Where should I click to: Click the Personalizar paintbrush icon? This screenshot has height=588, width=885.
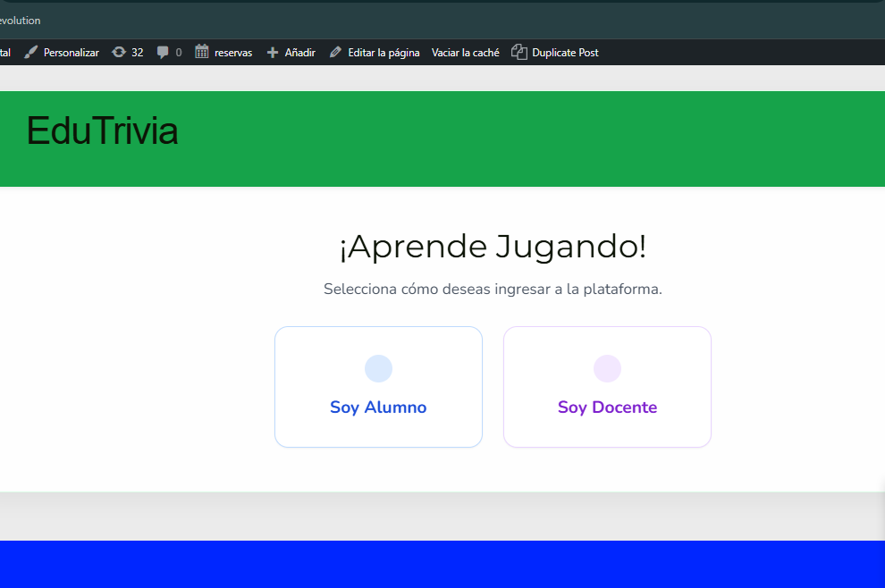click(x=31, y=53)
